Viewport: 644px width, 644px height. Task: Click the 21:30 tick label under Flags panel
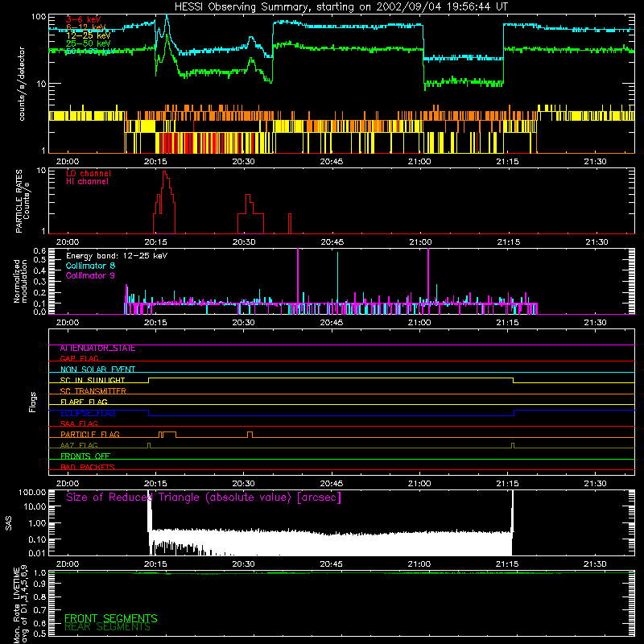click(x=595, y=484)
